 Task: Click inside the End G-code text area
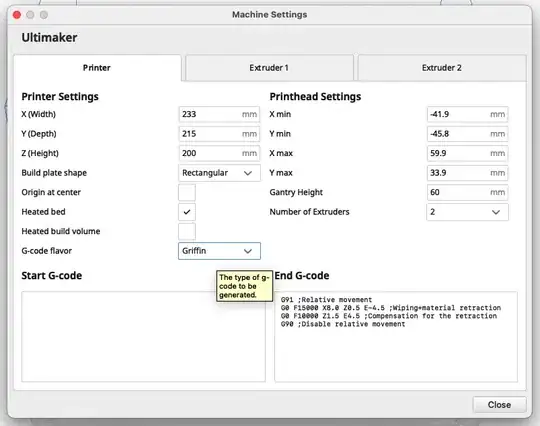point(396,337)
